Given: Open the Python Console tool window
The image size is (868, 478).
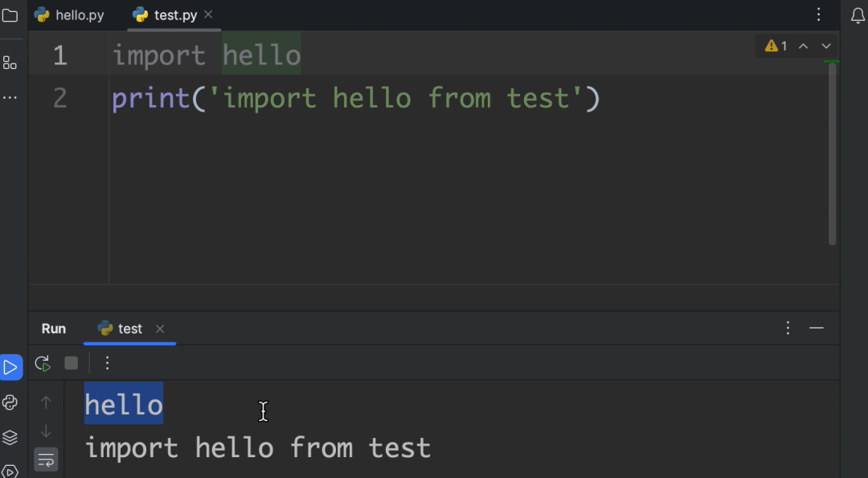Looking at the screenshot, I should [10, 402].
